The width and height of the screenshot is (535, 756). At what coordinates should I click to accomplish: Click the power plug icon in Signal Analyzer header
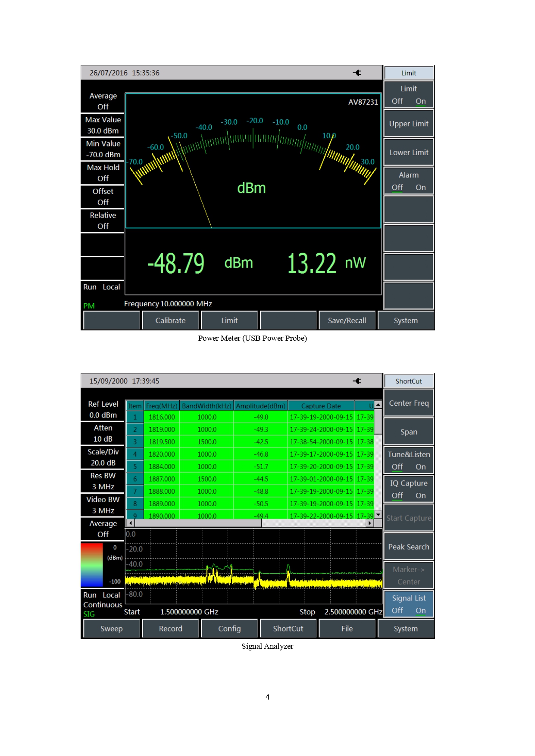click(357, 381)
